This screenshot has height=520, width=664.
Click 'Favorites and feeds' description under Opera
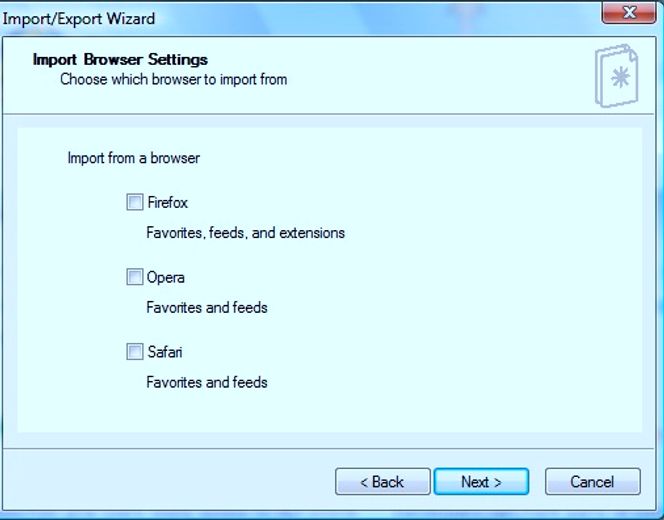click(207, 307)
